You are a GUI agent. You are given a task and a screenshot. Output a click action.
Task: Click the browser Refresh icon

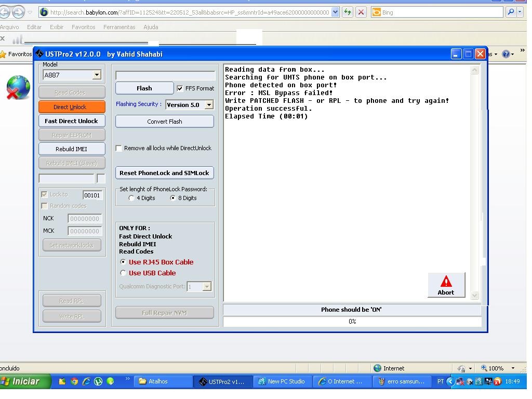[348, 12]
